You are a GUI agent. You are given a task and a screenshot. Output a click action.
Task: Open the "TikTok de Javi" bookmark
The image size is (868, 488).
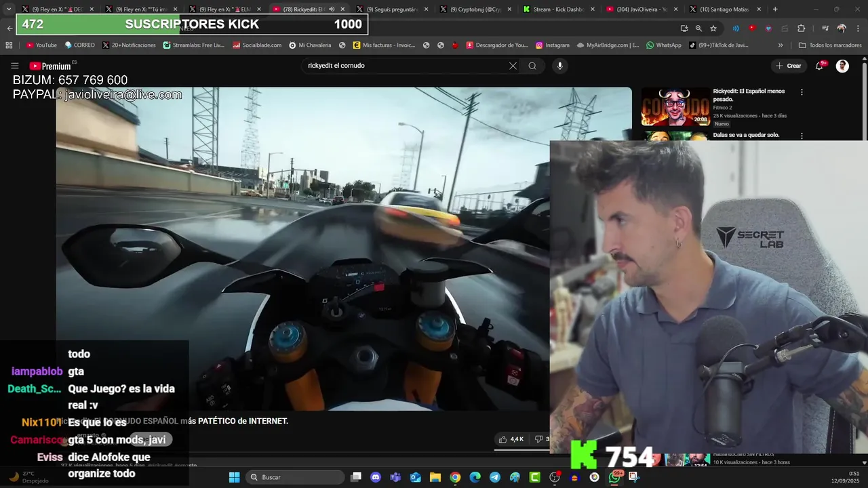(719, 45)
